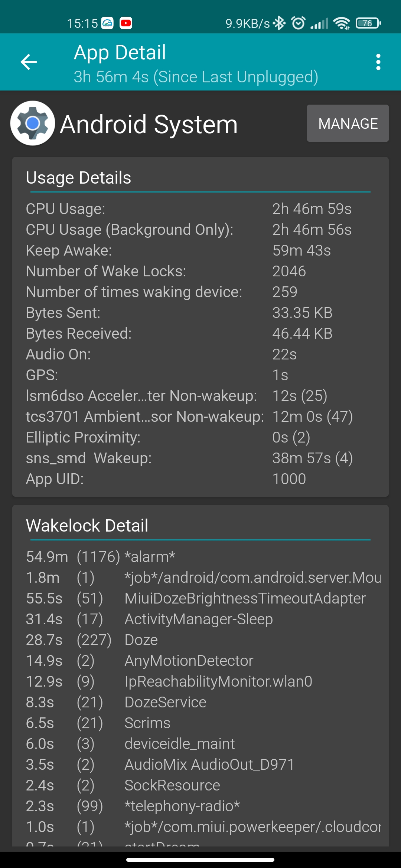Click the MANAGE button

(x=348, y=123)
